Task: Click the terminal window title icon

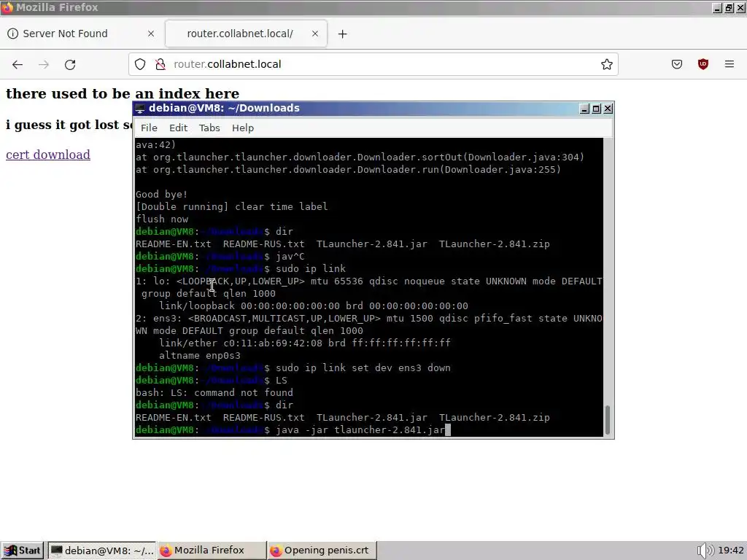Action: pyautogui.click(x=140, y=108)
